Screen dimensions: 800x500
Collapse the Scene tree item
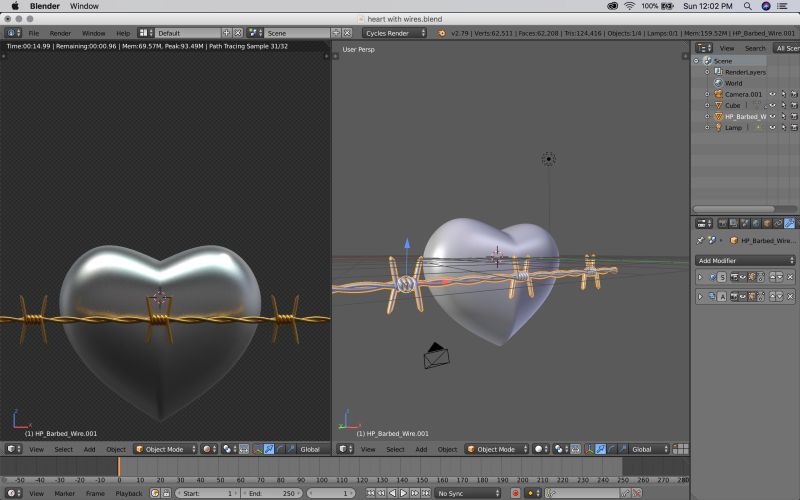696,61
